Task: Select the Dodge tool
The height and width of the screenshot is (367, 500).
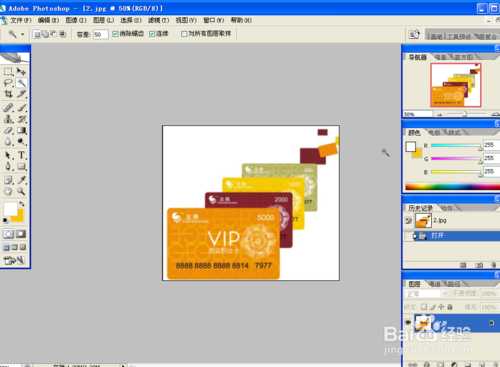Action: click(21, 142)
